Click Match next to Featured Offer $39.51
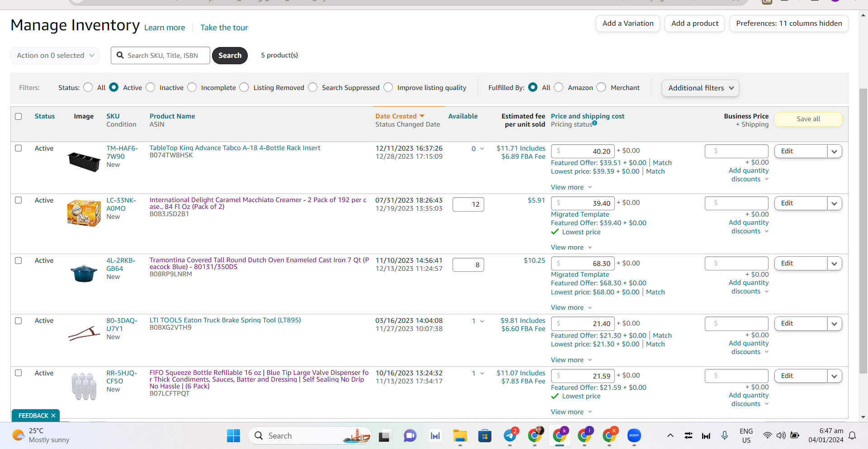868x449 pixels. 662,163
